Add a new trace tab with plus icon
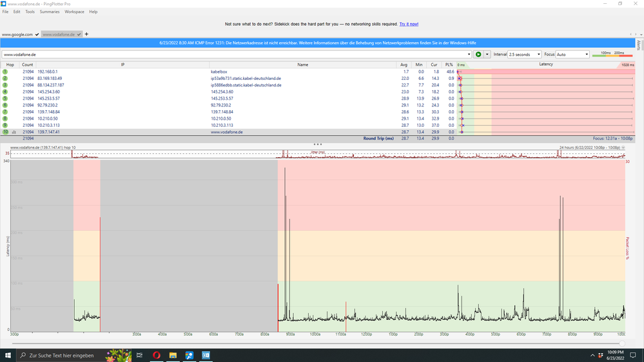The height and width of the screenshot is (362, 644). click(x=86, y=34)
